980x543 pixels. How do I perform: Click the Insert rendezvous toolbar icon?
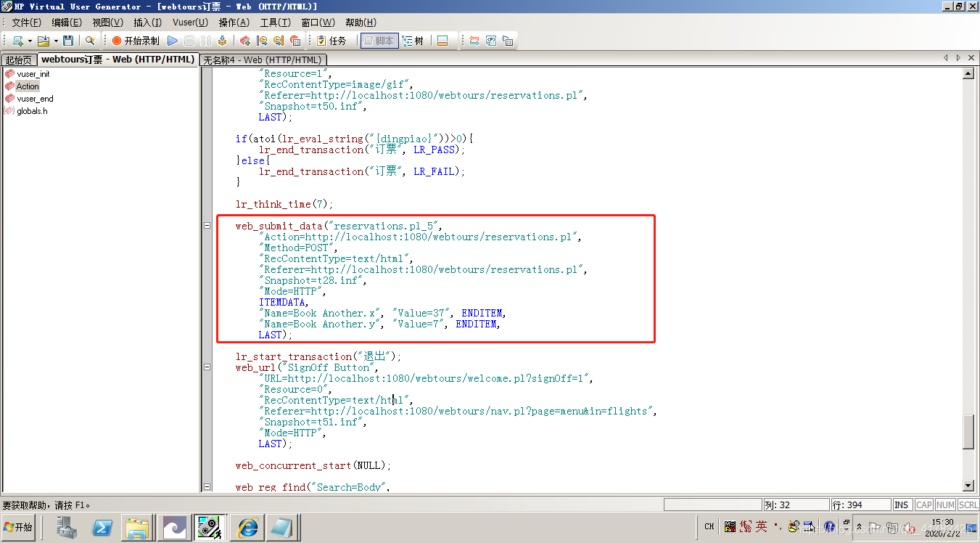pos(295,41)
